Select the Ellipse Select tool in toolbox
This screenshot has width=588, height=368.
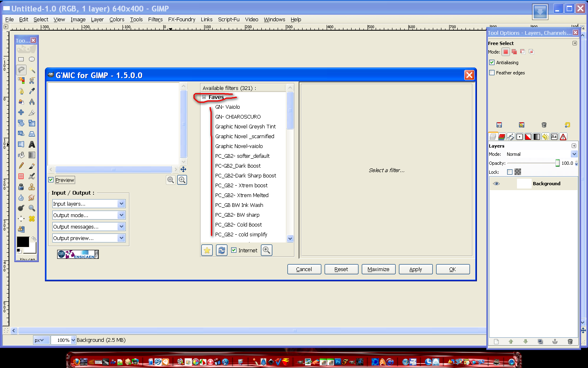[x=32, y=59]
